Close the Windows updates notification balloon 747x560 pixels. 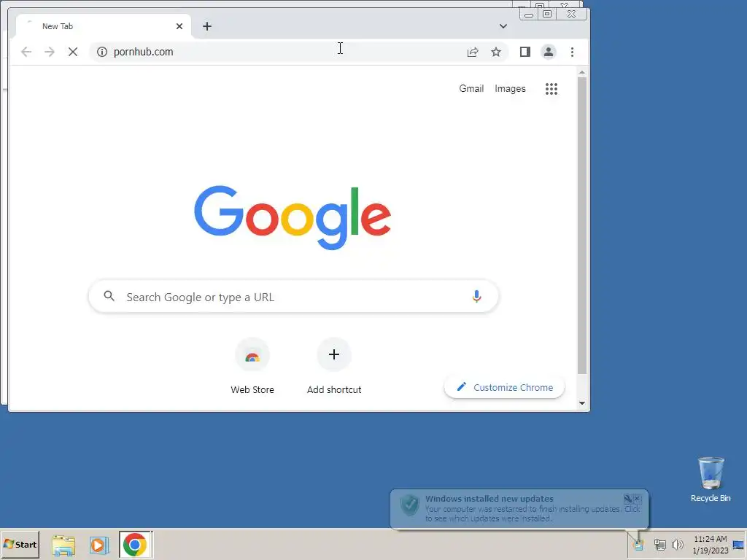click(x=637, y=499)
